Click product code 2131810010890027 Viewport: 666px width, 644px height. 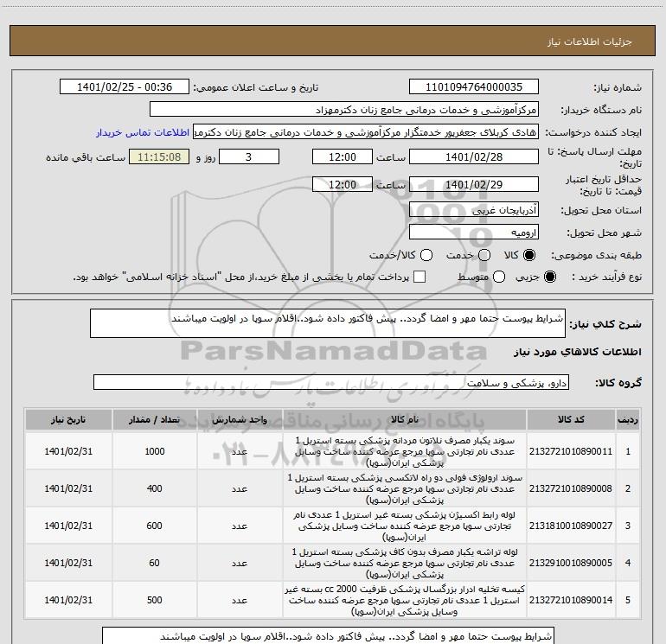(x=571, y=526)
